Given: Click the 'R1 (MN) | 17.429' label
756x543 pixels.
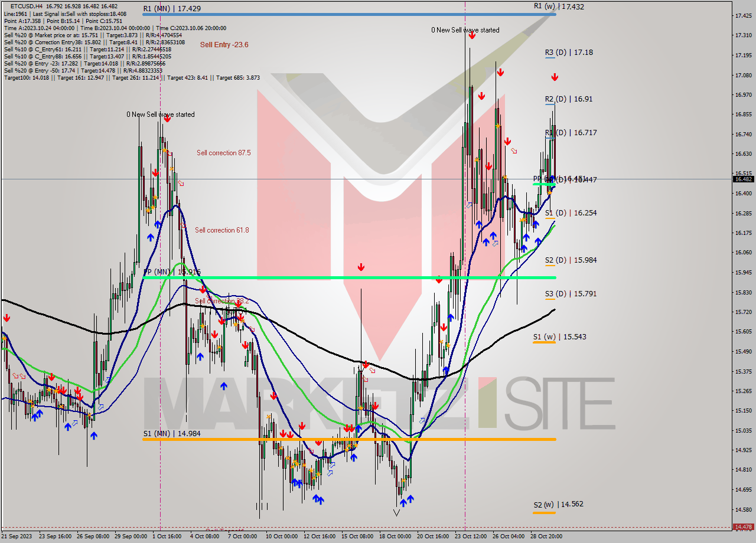Looking at the screenshot, I should coord(172,9).
